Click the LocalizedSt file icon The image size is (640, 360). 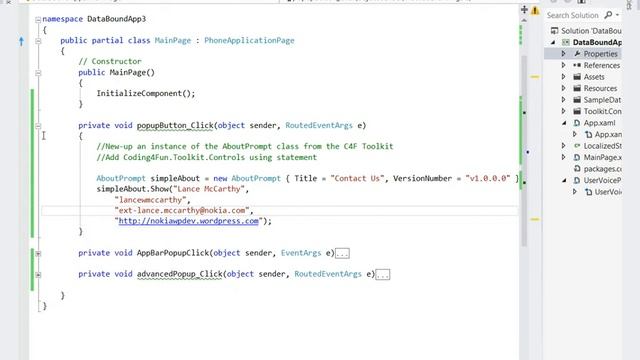coord(577,146)
